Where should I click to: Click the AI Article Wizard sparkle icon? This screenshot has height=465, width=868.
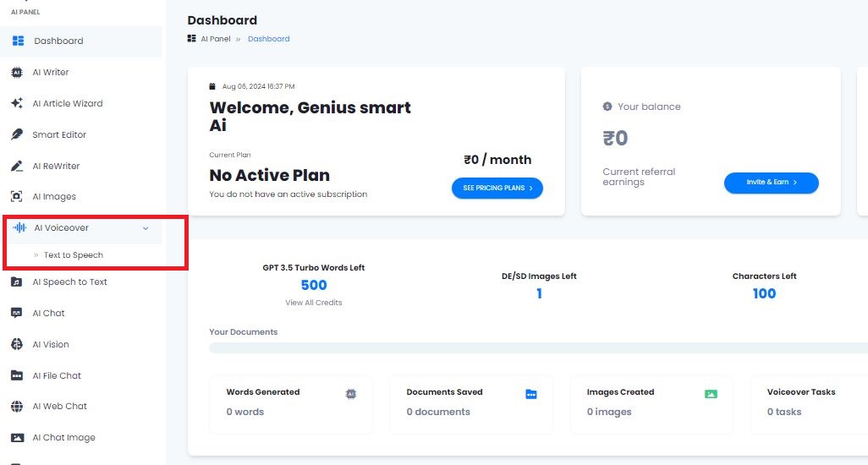click(x=17, y=103)
